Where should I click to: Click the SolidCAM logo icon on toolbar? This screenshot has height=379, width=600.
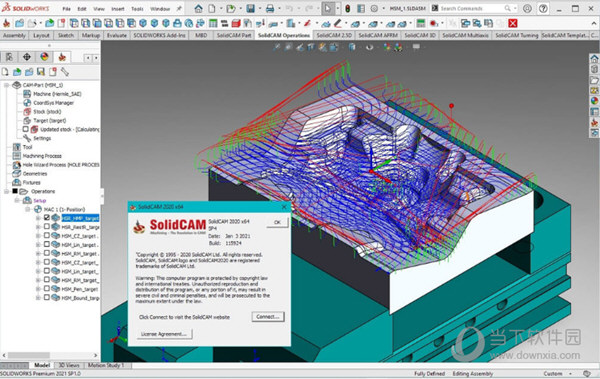point(7,23)
